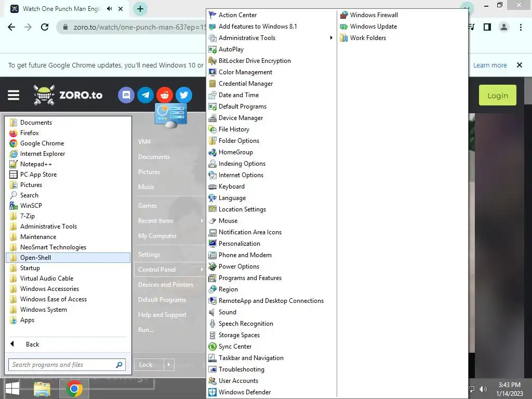Viewport: 532px width, 399px height.
Task: Click the volume icon in system tray
Action: click(483, 389)
